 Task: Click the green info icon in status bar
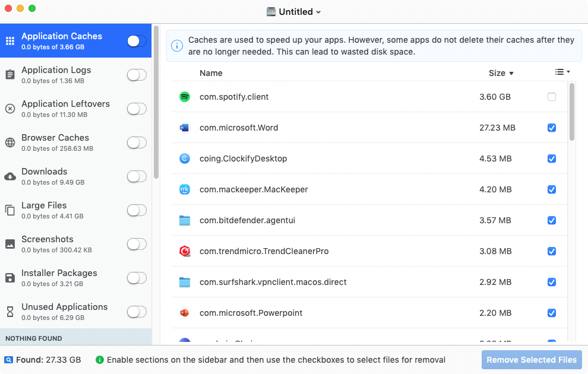(99, 360)
